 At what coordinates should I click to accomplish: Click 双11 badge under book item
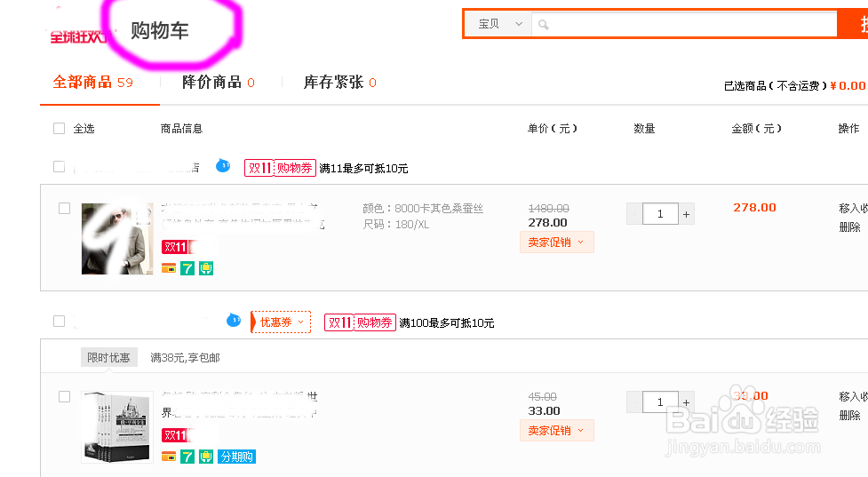[x=176, y=435]
